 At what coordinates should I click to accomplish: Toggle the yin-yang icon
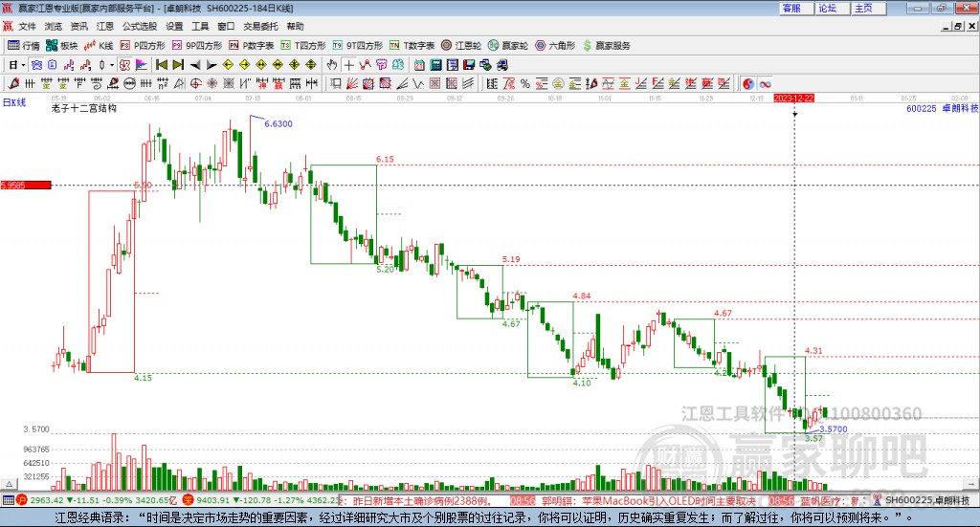coord(748,83)
